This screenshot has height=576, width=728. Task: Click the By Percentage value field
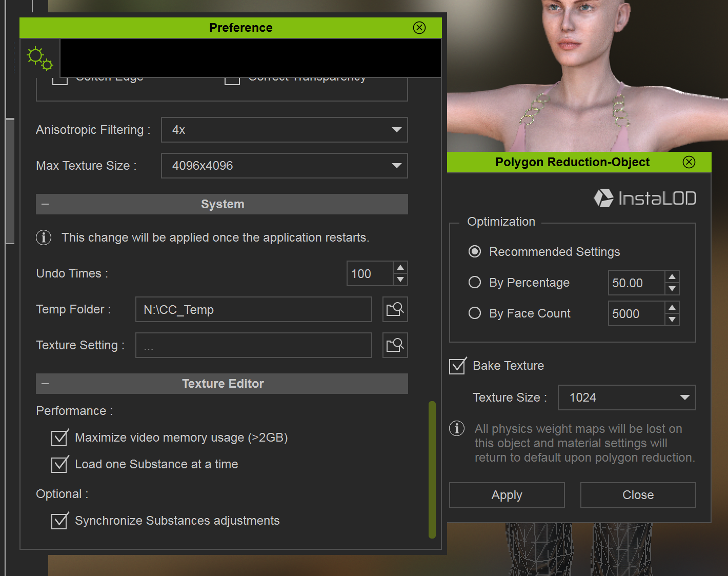click(636, 283)
